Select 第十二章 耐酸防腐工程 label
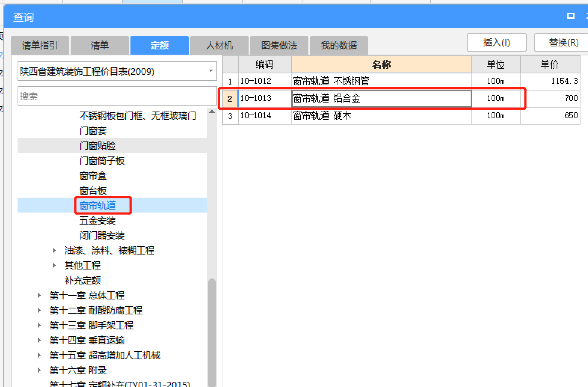 [96, 310]
